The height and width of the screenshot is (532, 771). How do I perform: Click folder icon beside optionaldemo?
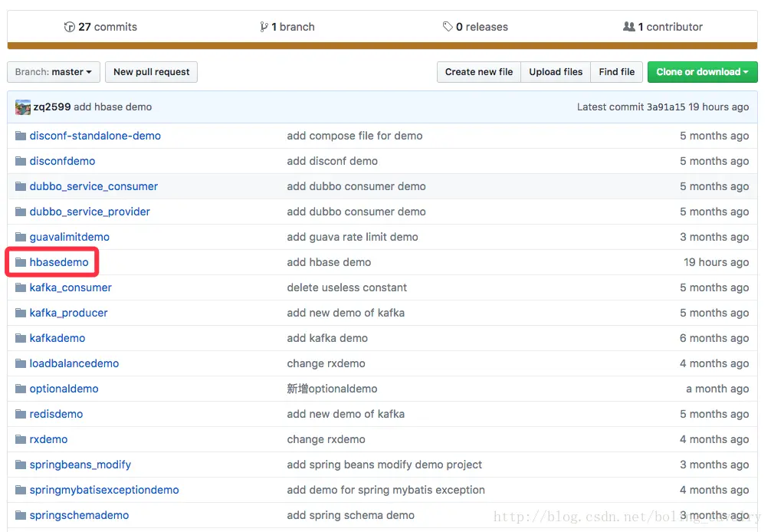21,389
